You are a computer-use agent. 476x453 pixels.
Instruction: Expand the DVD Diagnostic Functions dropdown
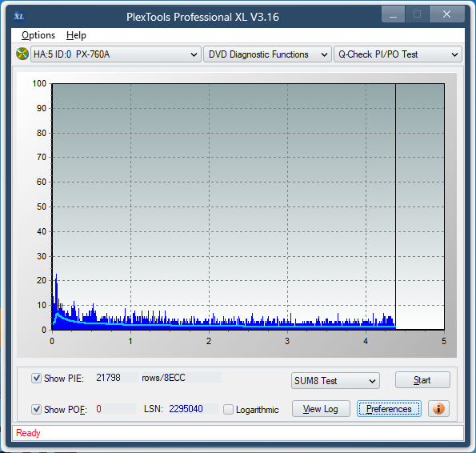point(267,54)
